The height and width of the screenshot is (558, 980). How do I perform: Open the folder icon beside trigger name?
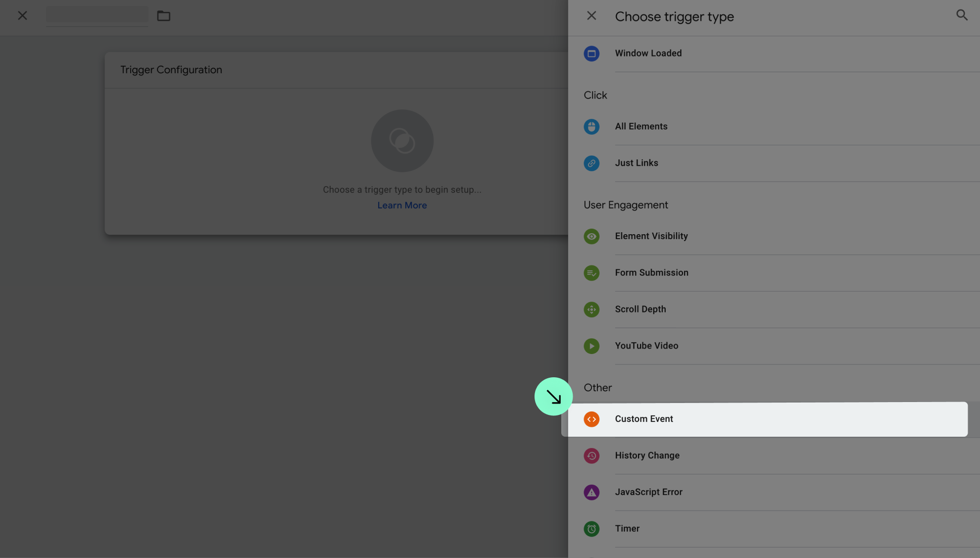click(164, 16)
